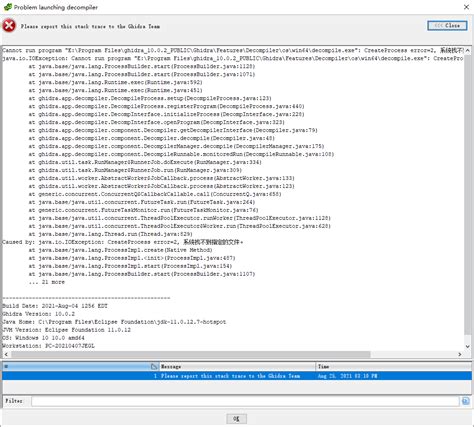Click the 'AbstractWorker.java:123' trace line

(161, 186)
